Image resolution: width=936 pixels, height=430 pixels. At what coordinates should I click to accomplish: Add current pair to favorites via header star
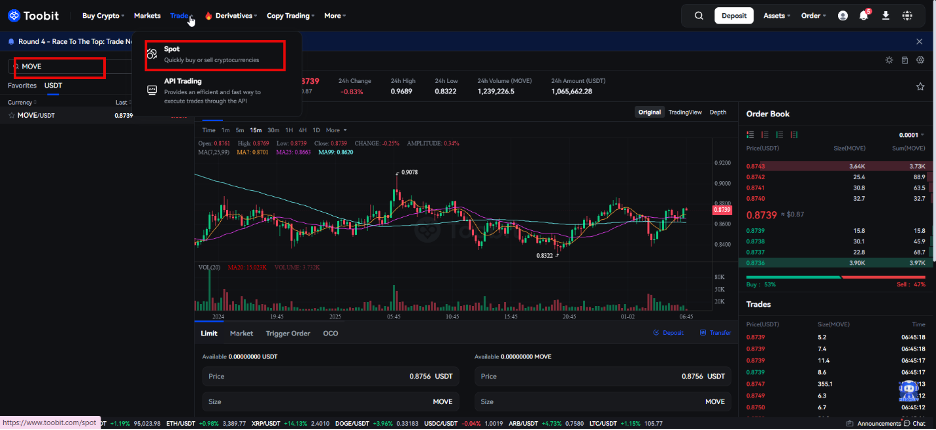pos(920,87)
